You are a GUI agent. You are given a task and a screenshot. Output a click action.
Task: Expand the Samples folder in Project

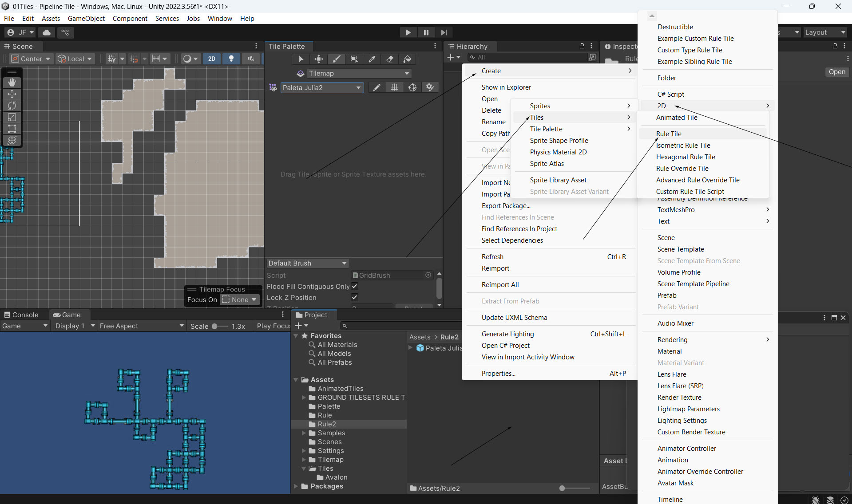pyautogui.click(x=304, y=433)
